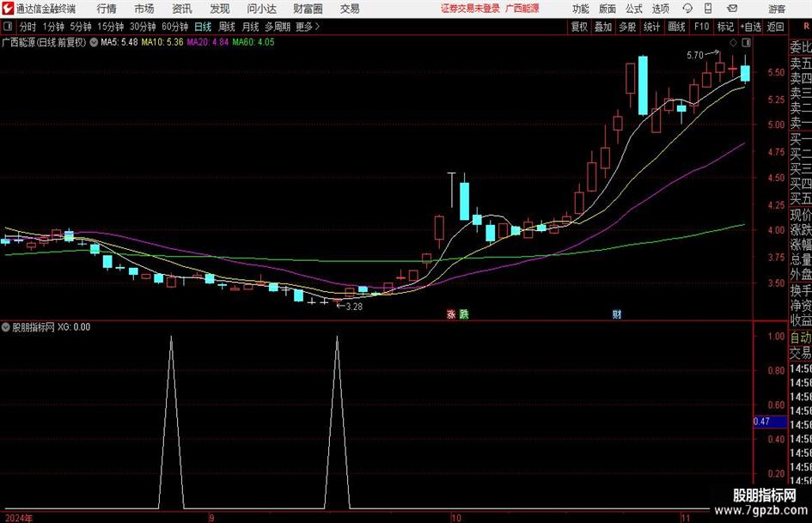The image size is (812, 523).
Task: Click the Tongdaxin red logo icon
Action: tap(8, 9)
